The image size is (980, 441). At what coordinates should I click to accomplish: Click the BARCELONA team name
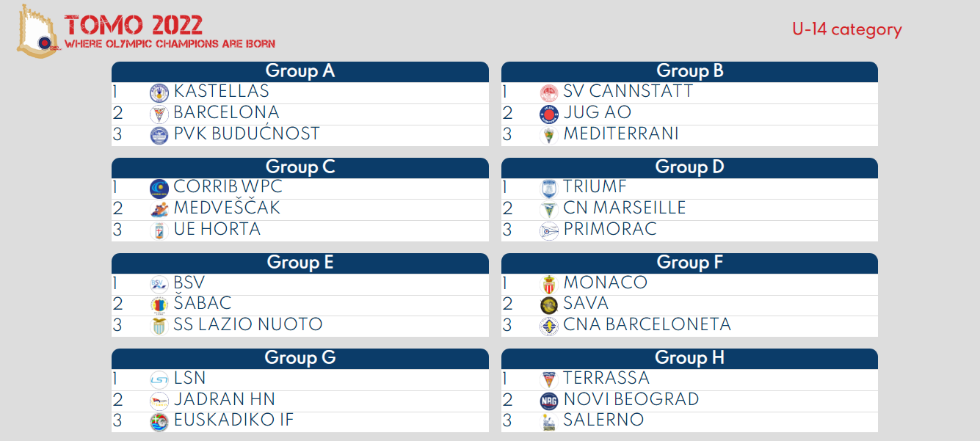pyautogui.click(x=226, y=113)
